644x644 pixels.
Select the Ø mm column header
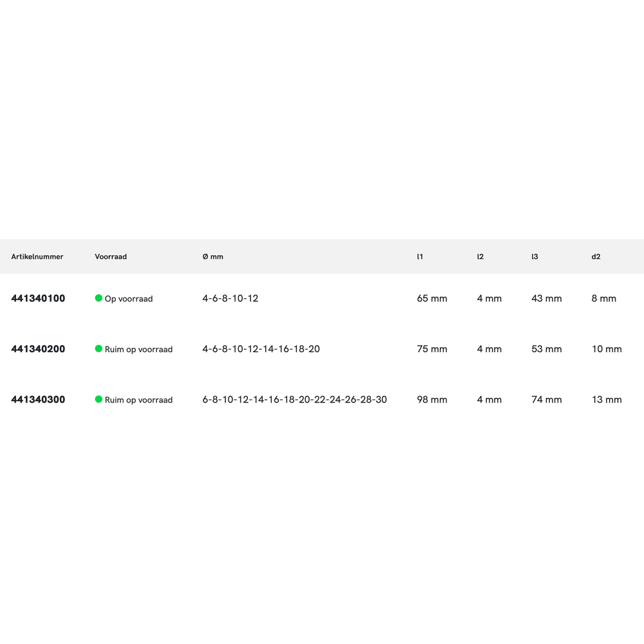(x=213, y=256)
